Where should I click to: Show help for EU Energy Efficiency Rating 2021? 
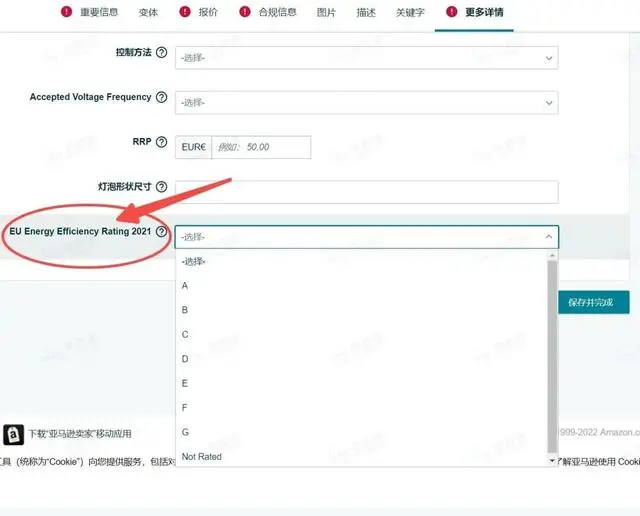(162, 231)
